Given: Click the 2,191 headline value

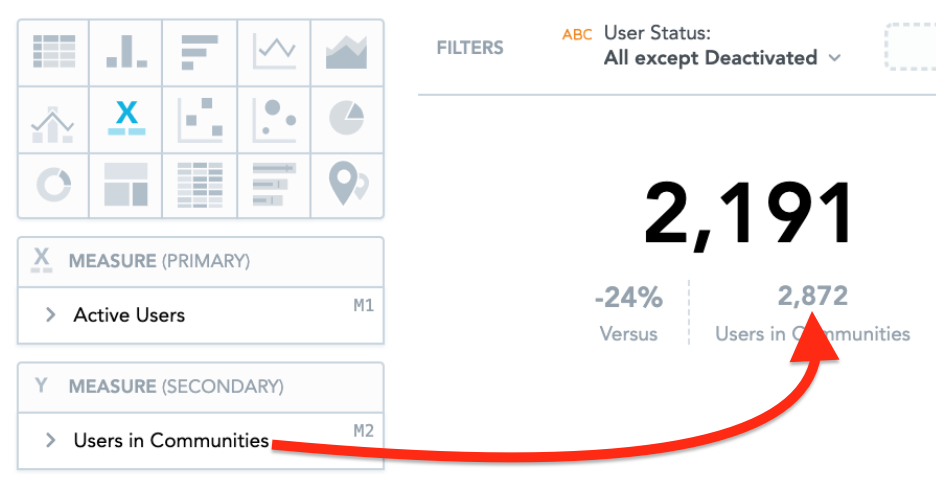Looking at the screenshot, I should tap(749, 215).
